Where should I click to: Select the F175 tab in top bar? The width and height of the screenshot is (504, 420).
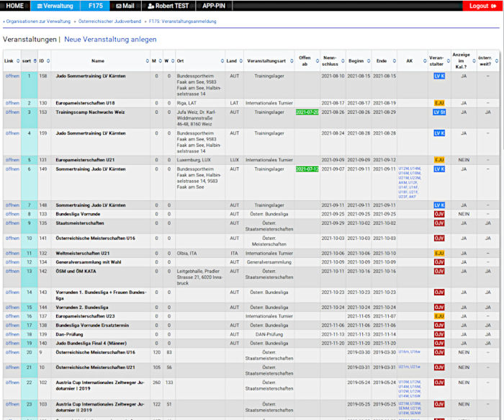tap(96, 6)
